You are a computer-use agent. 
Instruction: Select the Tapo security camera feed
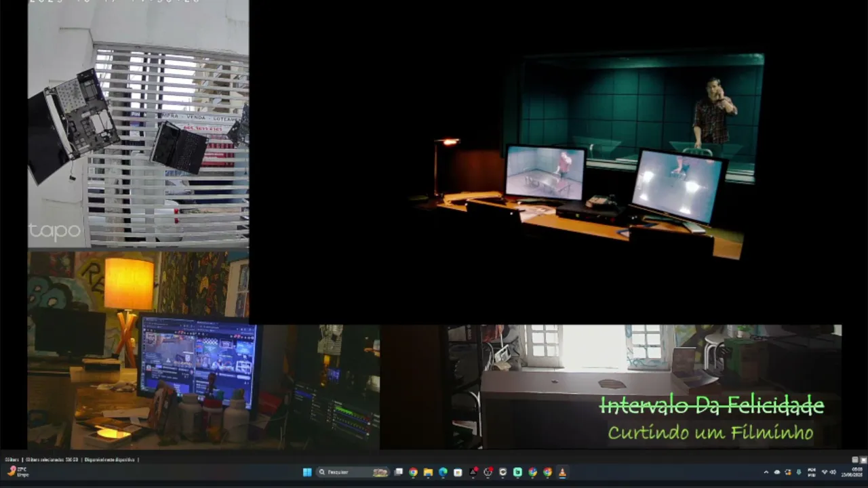coord(138,124)
